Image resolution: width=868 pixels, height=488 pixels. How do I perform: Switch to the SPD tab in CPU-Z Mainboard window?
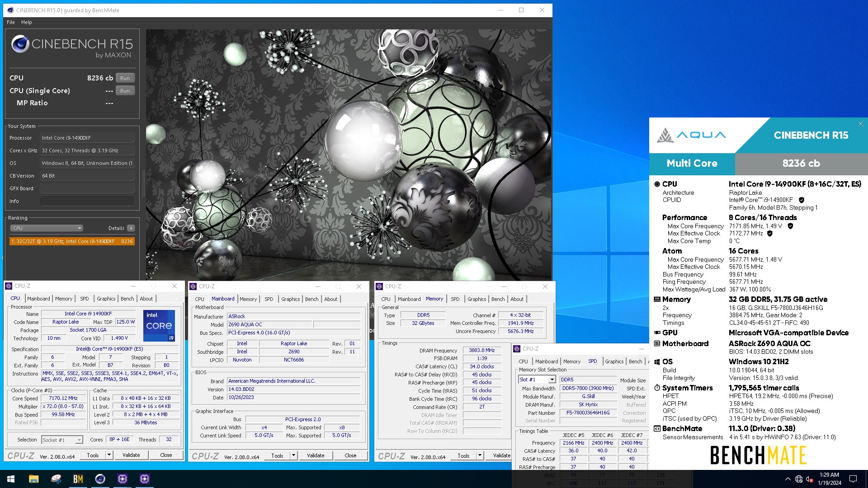click(x=269, y=299)
